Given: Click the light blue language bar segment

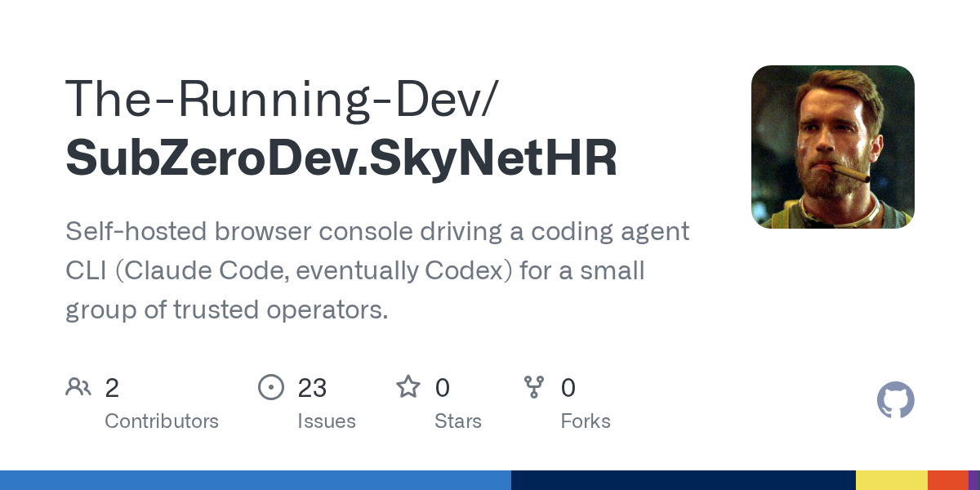Looking at the screenshot, I should (x=256, y=480).
